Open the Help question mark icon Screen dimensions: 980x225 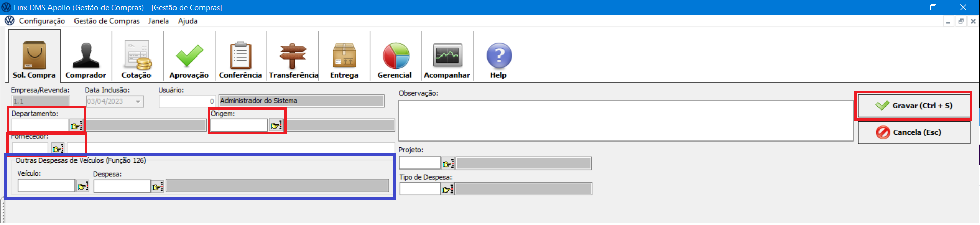[x=498, y=55]
